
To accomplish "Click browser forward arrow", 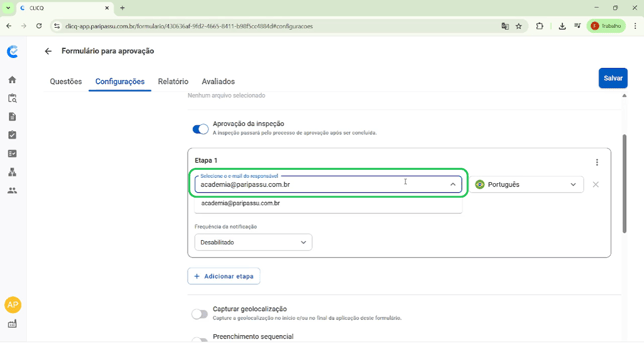I will 24,26.
